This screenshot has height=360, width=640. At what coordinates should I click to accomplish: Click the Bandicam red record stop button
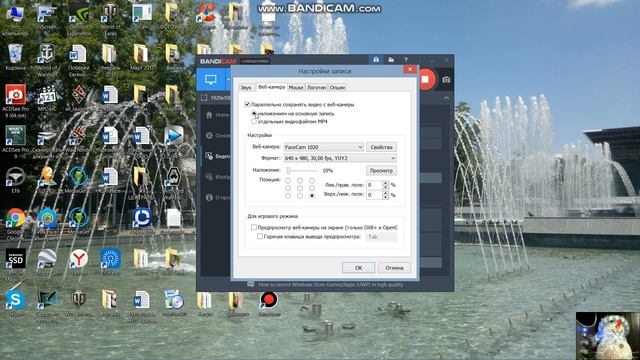pyautogui.click(x=426, y=79)
